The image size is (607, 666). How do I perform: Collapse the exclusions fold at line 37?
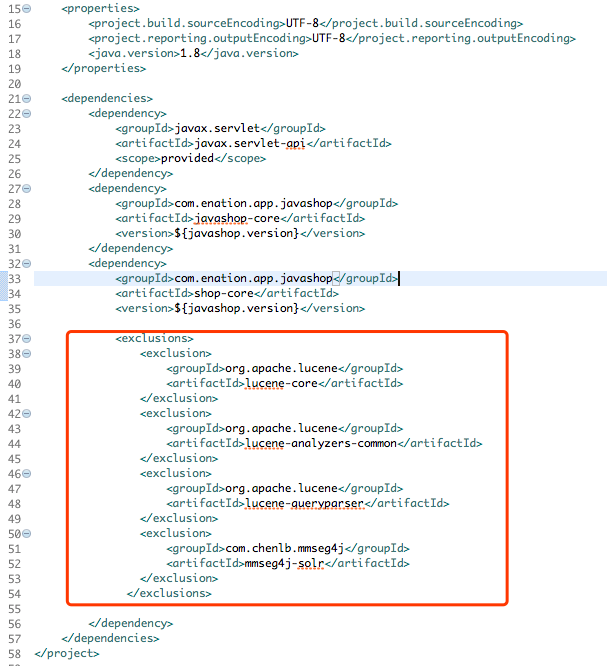coord(27,339)
